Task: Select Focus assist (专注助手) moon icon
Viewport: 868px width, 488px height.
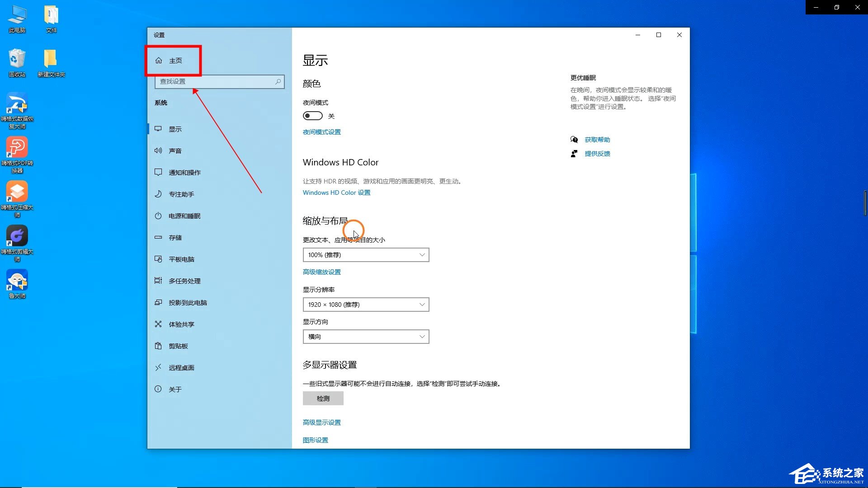Action: [x=158, y=194]
